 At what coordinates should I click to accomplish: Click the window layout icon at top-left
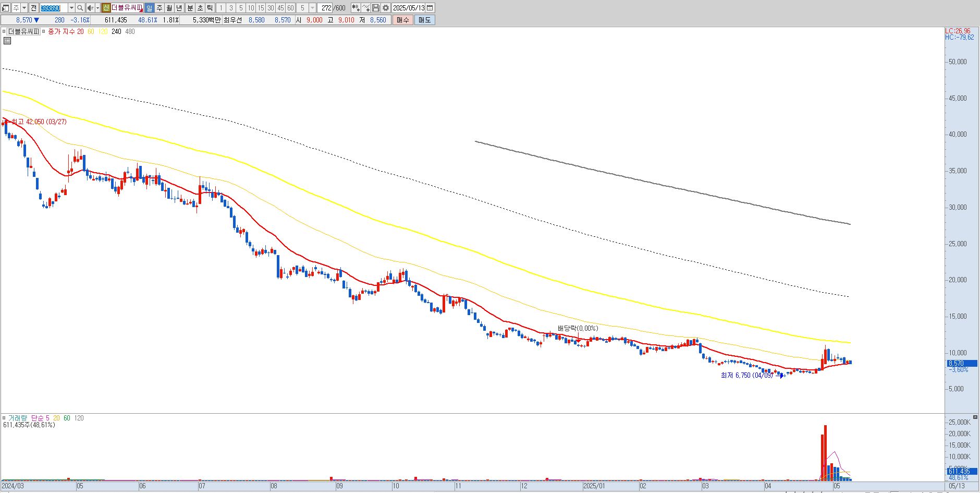[x=5, y=8]
